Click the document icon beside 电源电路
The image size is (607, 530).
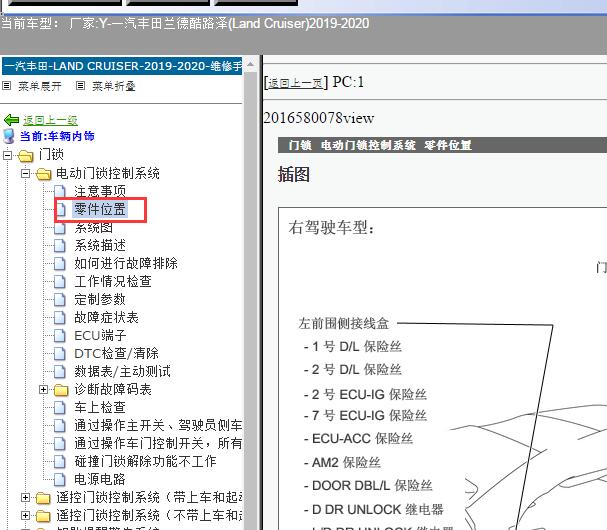[x=60, y=479]
